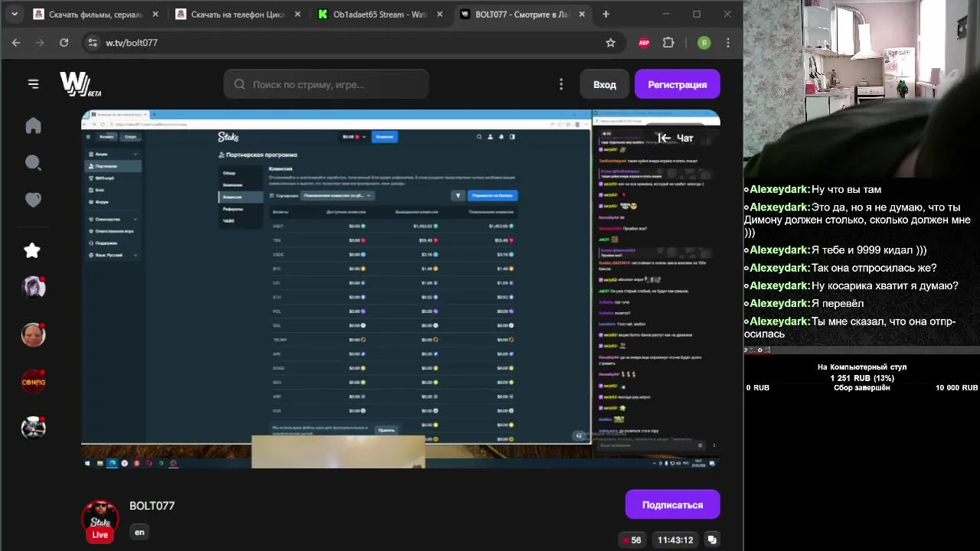The image size is (980, 551).
Task: Click message Я перевёл
Action: point(804,303)
